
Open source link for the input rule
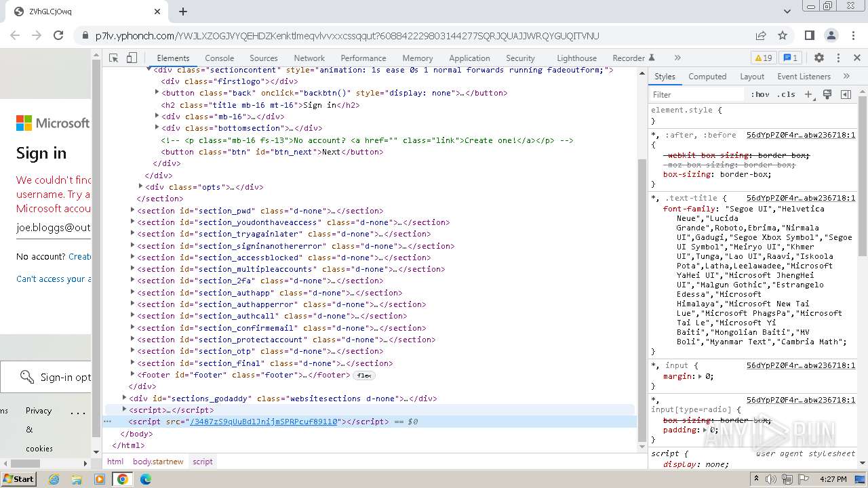click(x=801, y=365)
